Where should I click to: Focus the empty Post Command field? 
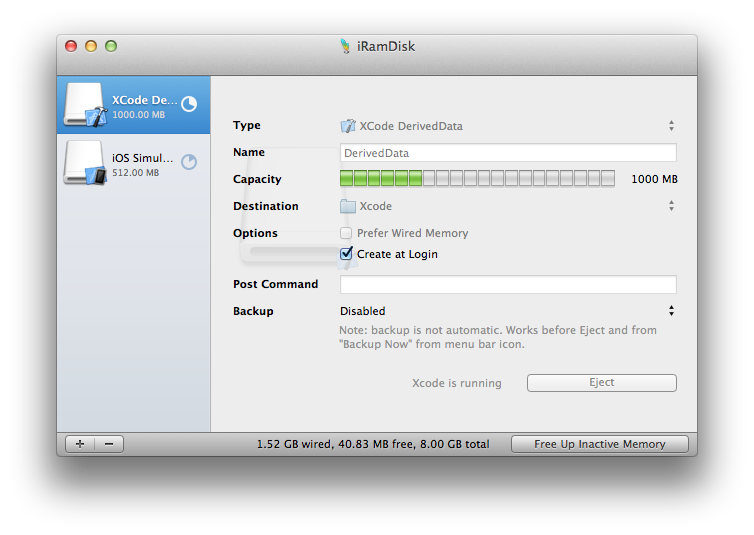[508, 284]
